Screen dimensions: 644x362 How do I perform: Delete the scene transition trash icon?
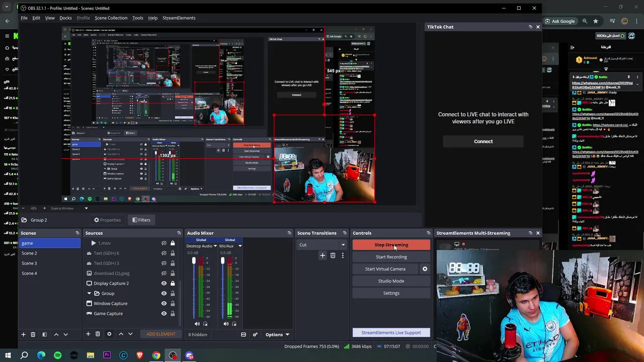pos(333,255)
